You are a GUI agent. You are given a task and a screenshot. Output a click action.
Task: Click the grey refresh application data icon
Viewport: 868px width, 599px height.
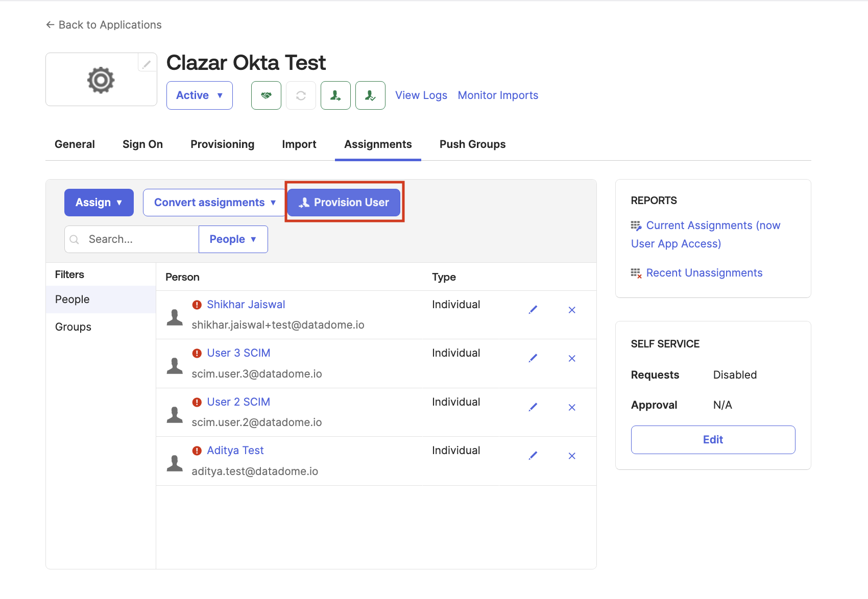301,95
